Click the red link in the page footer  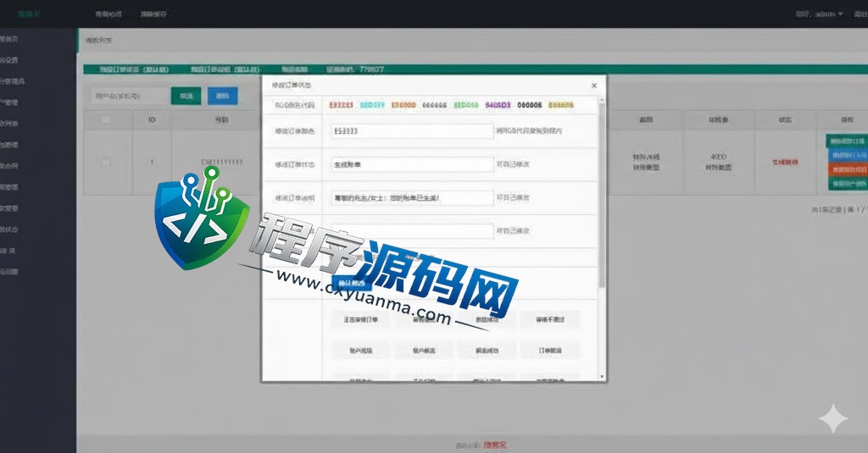tap(495, 445)
